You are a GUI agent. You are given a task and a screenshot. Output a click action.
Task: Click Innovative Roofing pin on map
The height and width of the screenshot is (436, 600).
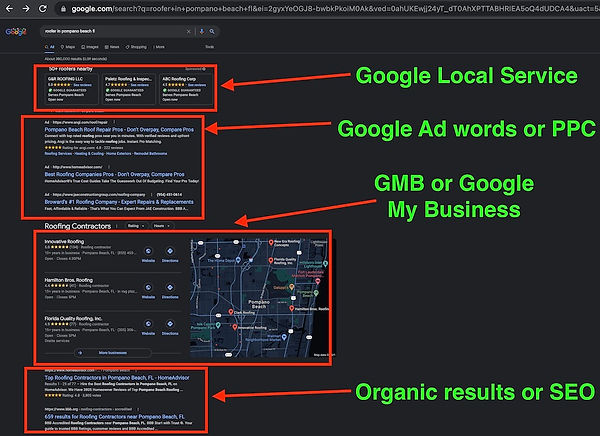coord(235,327)
